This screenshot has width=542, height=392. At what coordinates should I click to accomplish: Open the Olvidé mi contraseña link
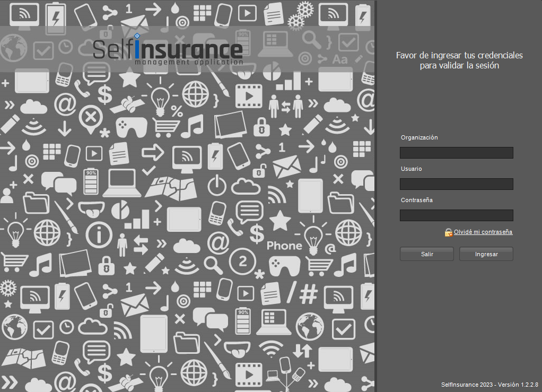point(483,232)
